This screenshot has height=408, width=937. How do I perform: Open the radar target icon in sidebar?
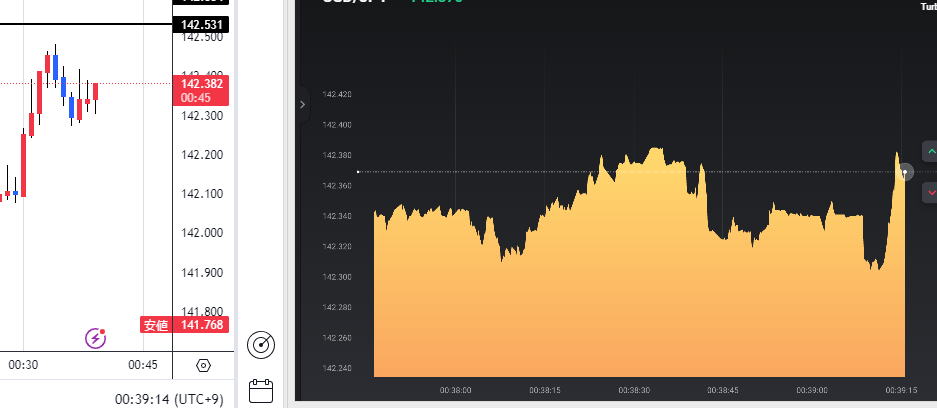[x=260, y=345]
